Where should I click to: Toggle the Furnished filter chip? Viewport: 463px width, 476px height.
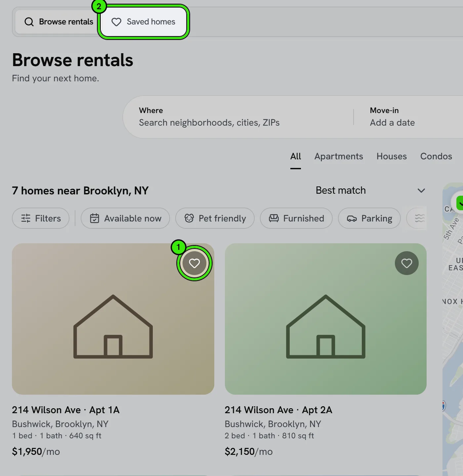(296, 218)
